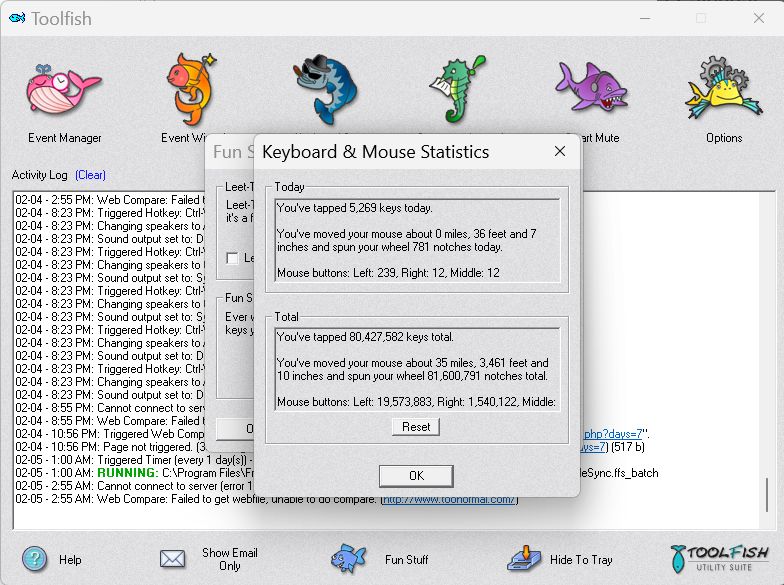Click the partially hidden Fun Stuff dialog button
784x585 pixels.
point(235,429)
